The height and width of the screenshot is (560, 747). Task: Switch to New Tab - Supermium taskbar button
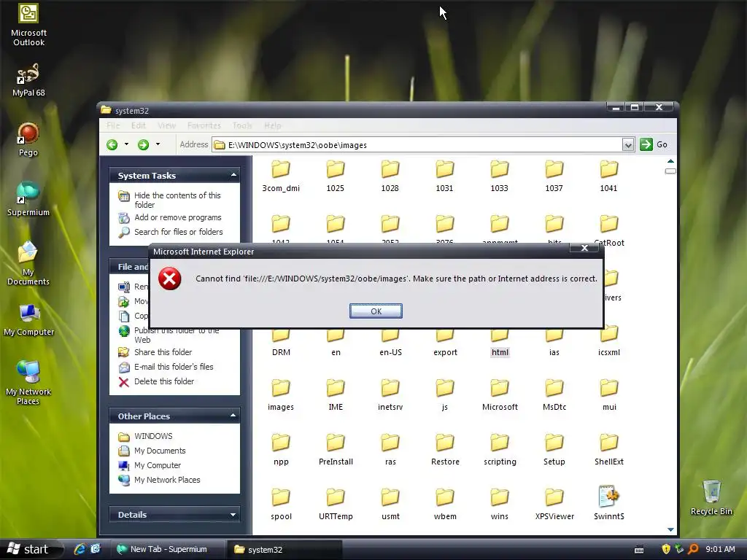168,549
